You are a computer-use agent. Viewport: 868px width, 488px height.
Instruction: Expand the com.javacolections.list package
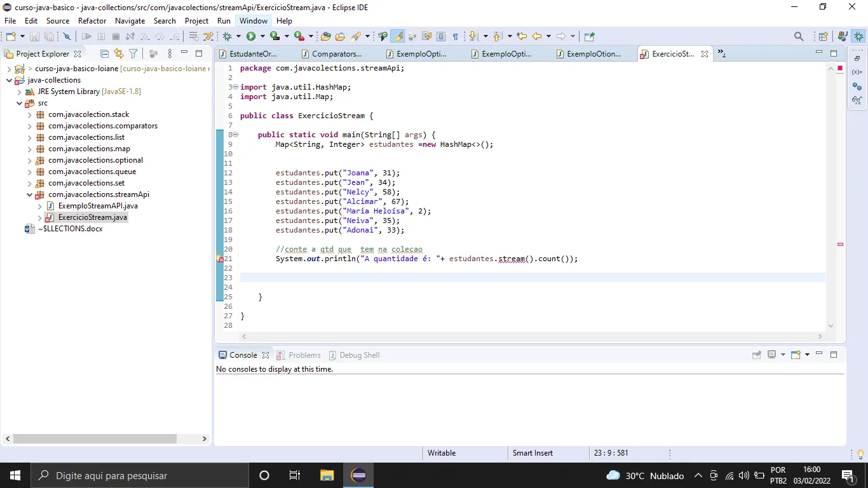coord(30,137)
